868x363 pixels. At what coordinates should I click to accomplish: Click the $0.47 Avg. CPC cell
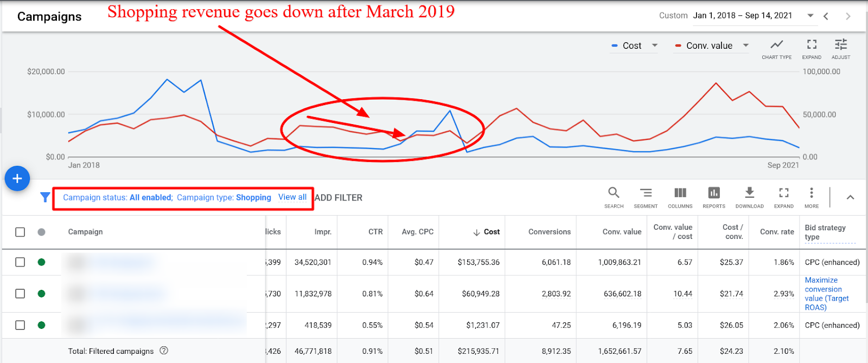coord(424,262)
